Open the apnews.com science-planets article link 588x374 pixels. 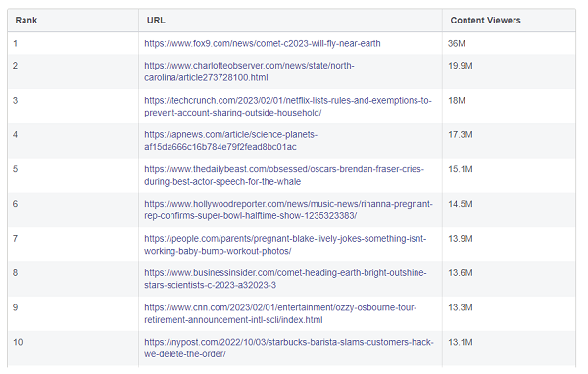coord(230,141)
